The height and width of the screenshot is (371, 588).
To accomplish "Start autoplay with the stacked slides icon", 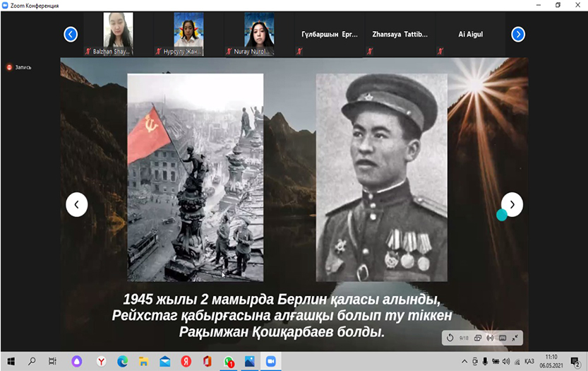I will coord(478,338).
